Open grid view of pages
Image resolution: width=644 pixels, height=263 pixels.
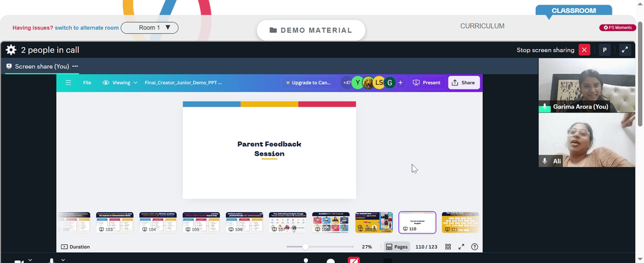(x=448, y=246)
